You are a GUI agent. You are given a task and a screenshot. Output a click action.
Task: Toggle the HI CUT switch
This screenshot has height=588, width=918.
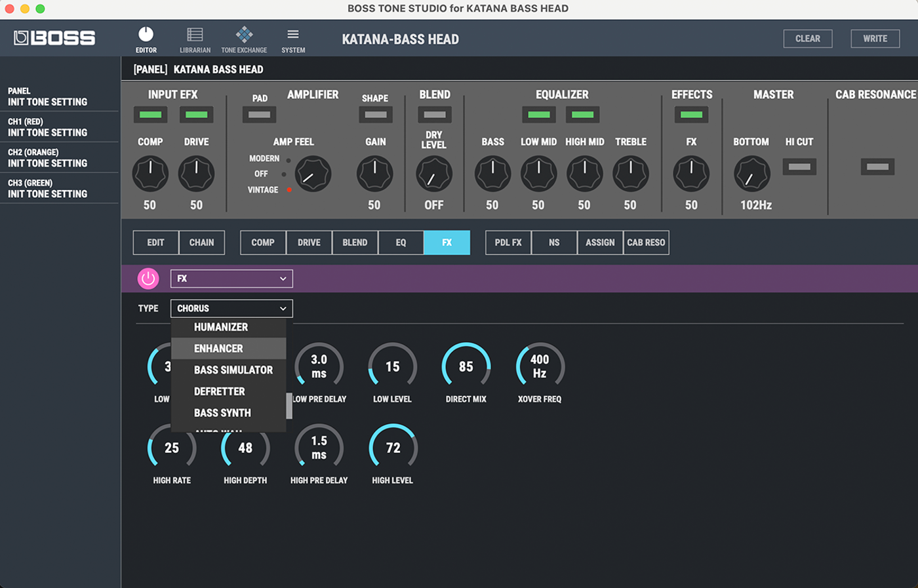pyautogui.click(x=799, y=167)
